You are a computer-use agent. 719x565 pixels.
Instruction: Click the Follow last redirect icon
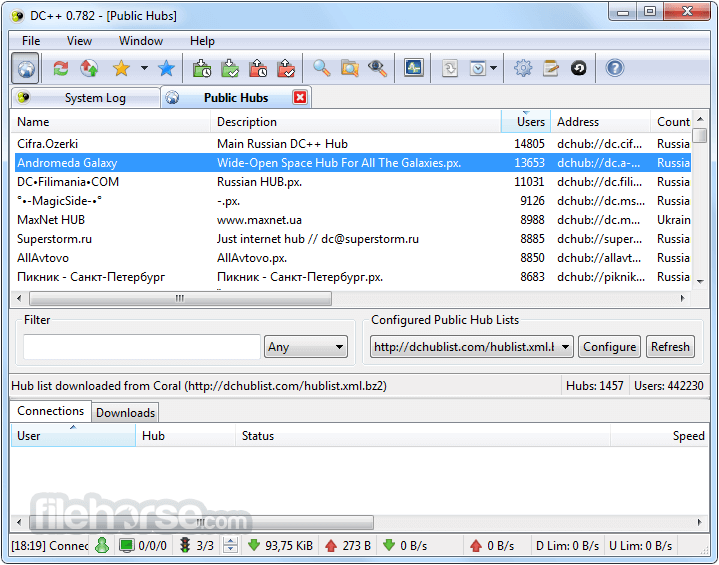pos(89,69)
